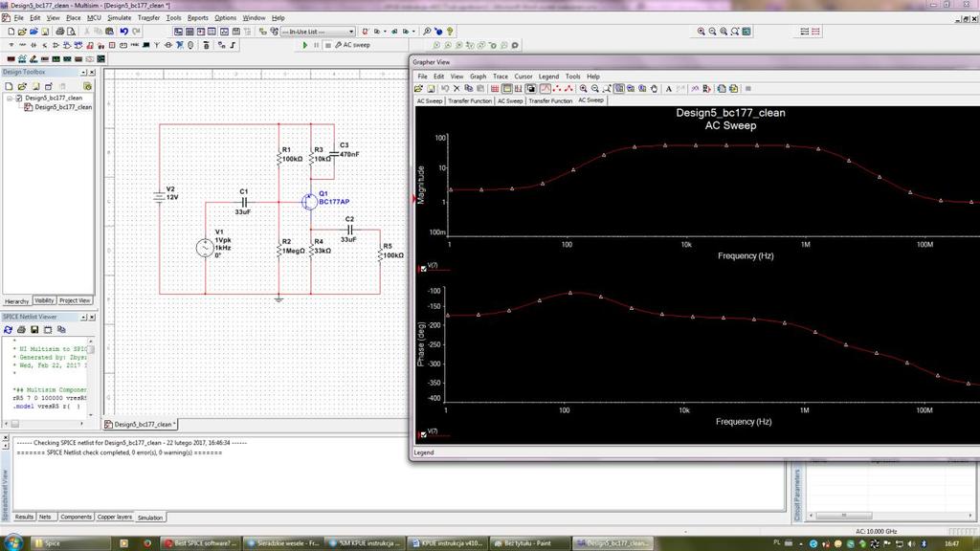The width and height of the screenshot is (980, 551).
Task: Open the Reports menu
Action: pos(197,17)
